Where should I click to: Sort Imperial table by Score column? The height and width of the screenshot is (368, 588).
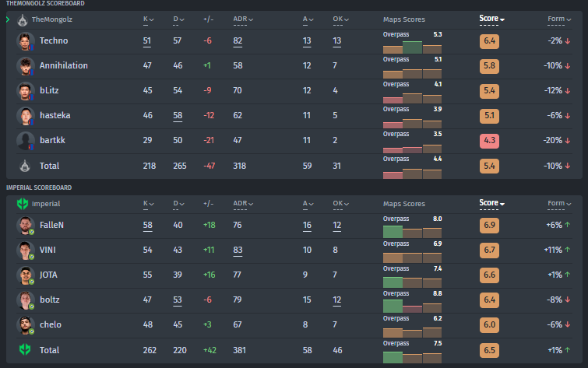click(x=491, y=204)
